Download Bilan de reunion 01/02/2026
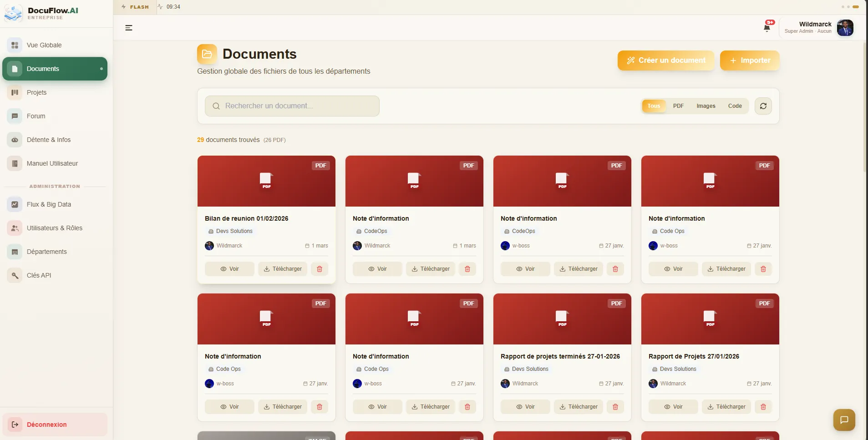Image resolution: width=868 pixels, height=440 pixels. (x=283, y=269)
